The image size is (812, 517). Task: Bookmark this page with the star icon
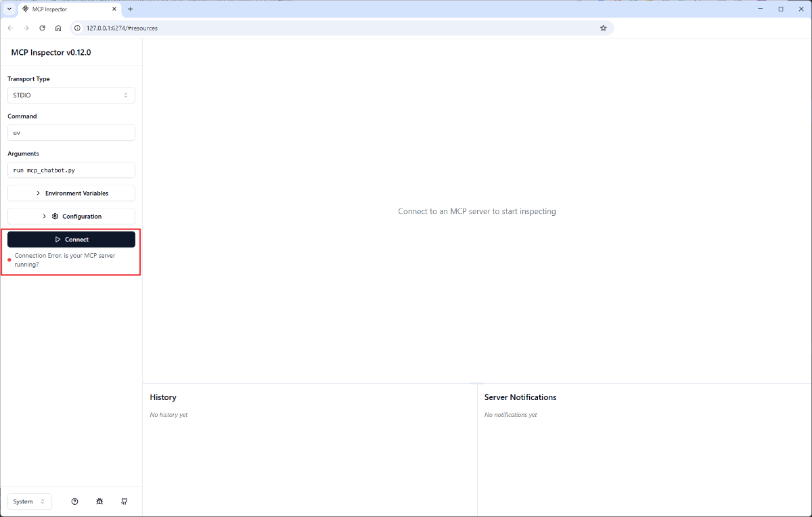coord(603,28)
